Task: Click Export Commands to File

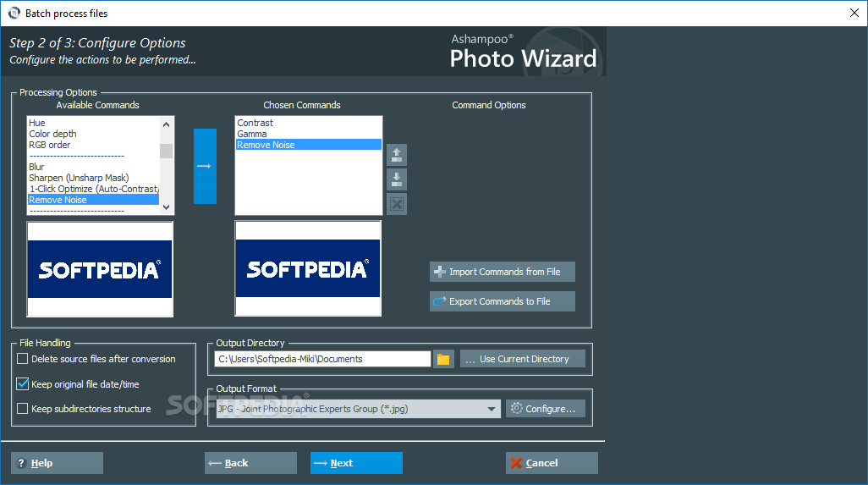Action: coord(502,301)
